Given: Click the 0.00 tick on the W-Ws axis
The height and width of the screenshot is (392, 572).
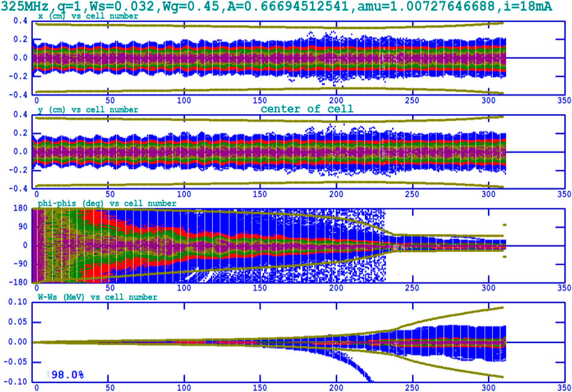Looking at the screenshot, I should coord(18,342).
